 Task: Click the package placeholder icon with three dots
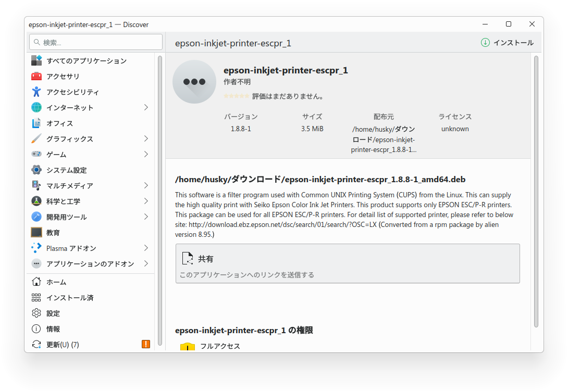(194, 82)
